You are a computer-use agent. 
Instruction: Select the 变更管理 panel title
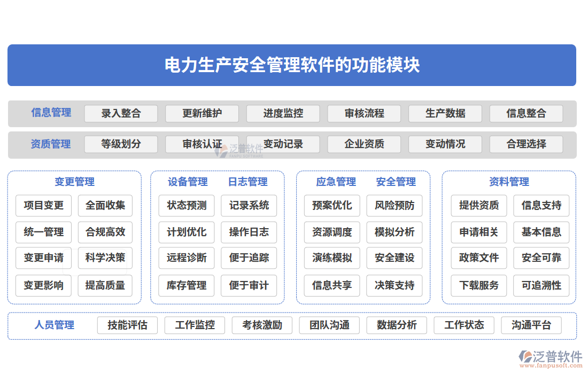click(75, 182)
